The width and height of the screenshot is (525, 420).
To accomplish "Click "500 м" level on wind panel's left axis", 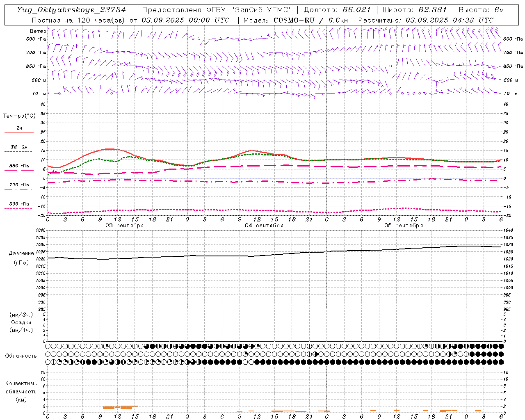I will coord(39,80).
